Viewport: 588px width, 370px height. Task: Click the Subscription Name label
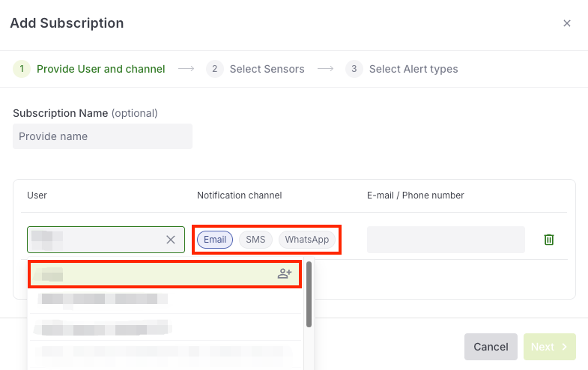tap(61, 113)
